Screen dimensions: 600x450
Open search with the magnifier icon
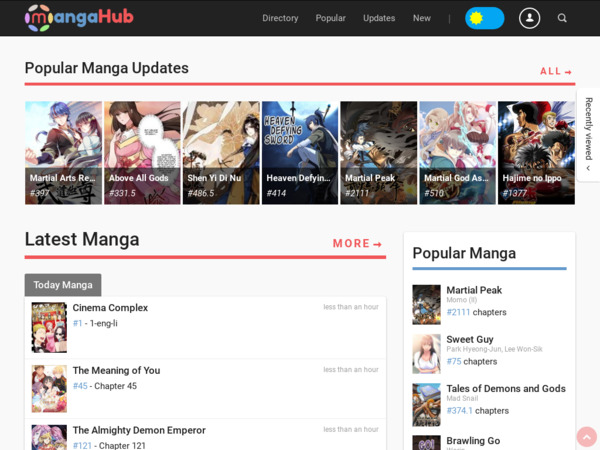[562, 18]
